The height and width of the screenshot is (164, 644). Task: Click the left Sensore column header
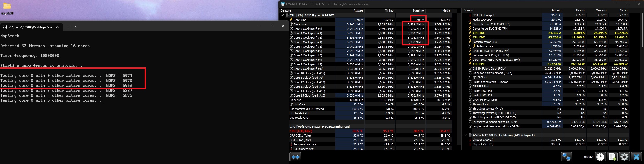[307, 10]
